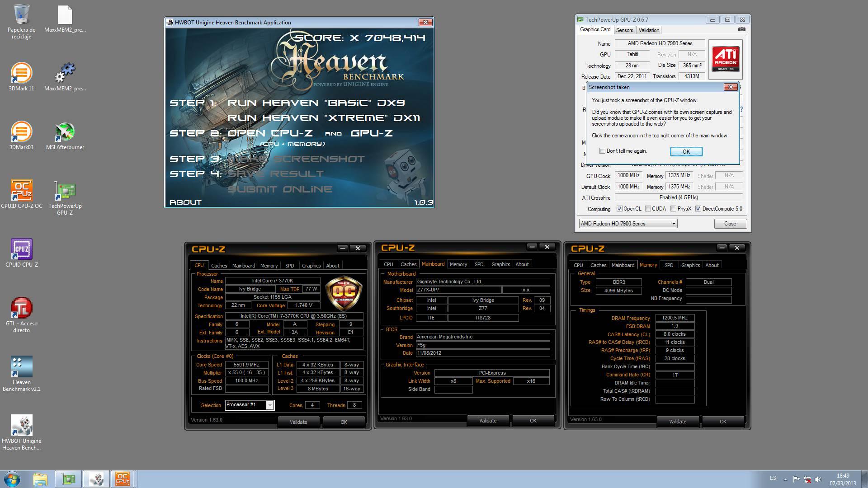Click Validate in the Memory CPU-Z window
The height and width of the screenshot is (488, 868).
(x=677, y=422)
